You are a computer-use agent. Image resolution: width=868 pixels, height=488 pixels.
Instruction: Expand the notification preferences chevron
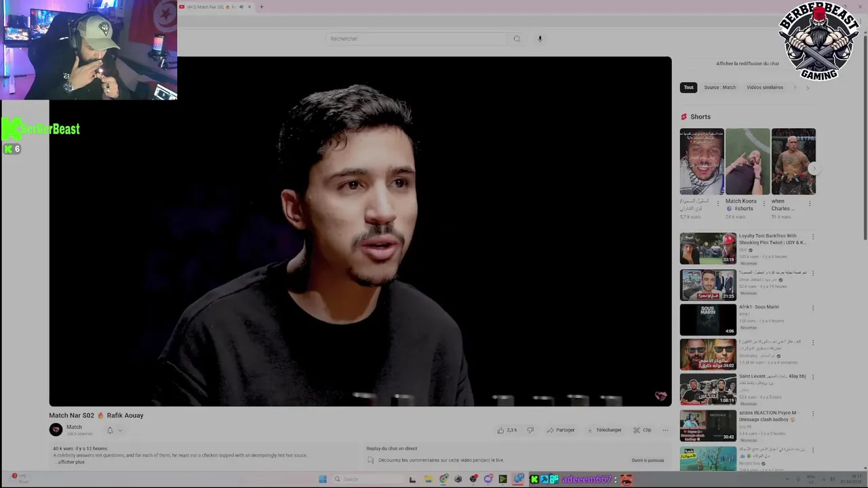point(120,430)
